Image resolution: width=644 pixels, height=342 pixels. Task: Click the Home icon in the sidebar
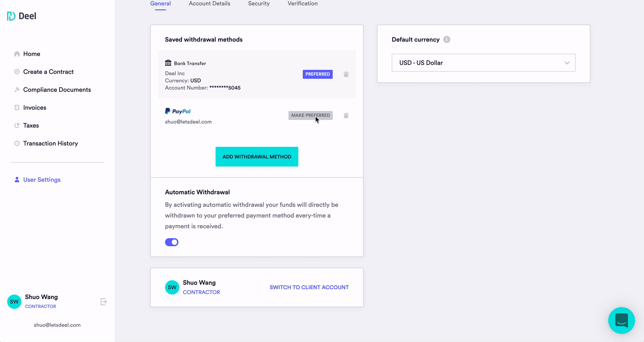tap(17, 54)
